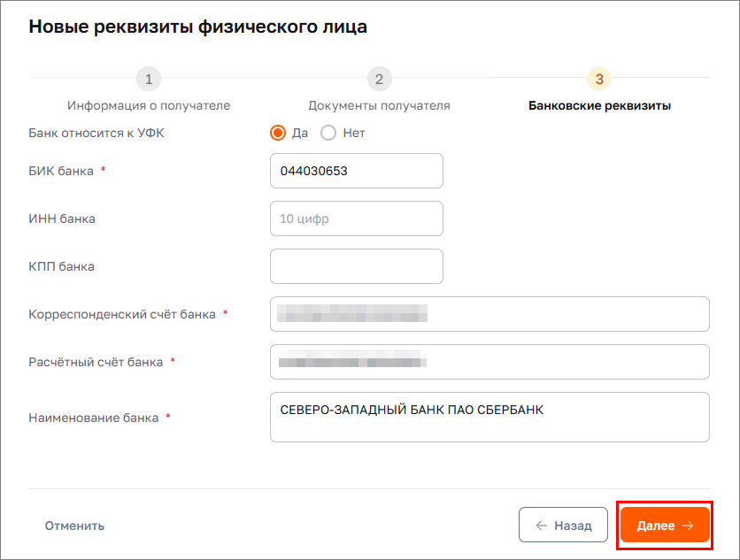
Task: Select the Да radio button
Action: coord(277,131)
